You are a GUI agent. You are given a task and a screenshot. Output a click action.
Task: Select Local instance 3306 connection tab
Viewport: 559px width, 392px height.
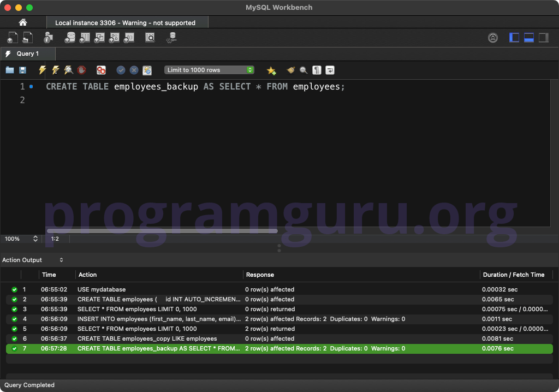coord(127,22)
